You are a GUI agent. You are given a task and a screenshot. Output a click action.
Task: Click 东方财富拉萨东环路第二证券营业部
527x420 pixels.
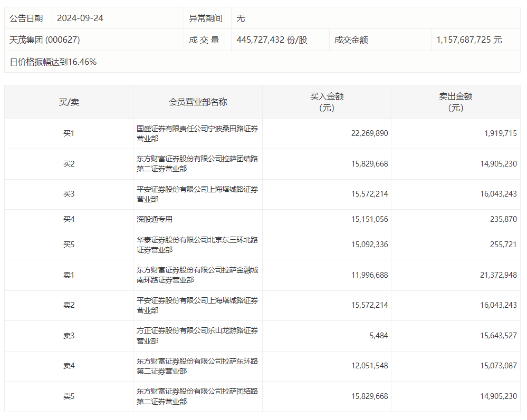coord(197,366)
